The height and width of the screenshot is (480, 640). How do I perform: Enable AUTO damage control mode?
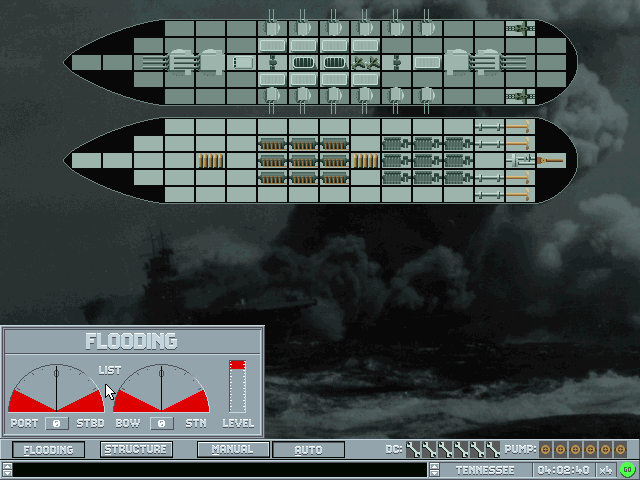pos(308,449)
